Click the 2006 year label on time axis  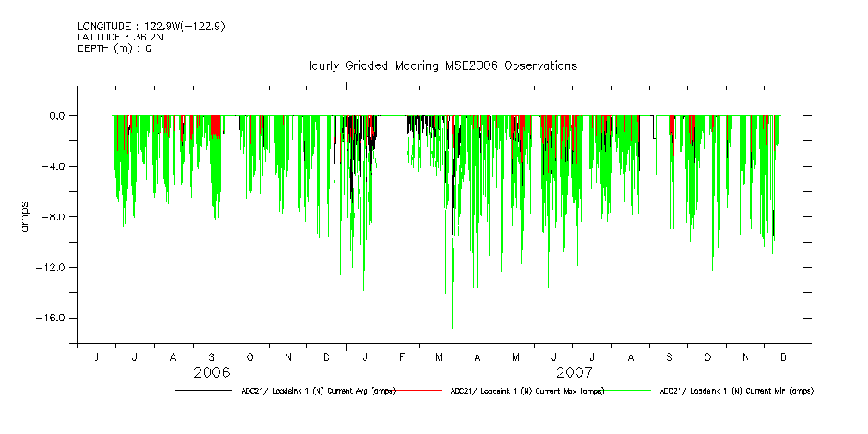tap(212, 373)
